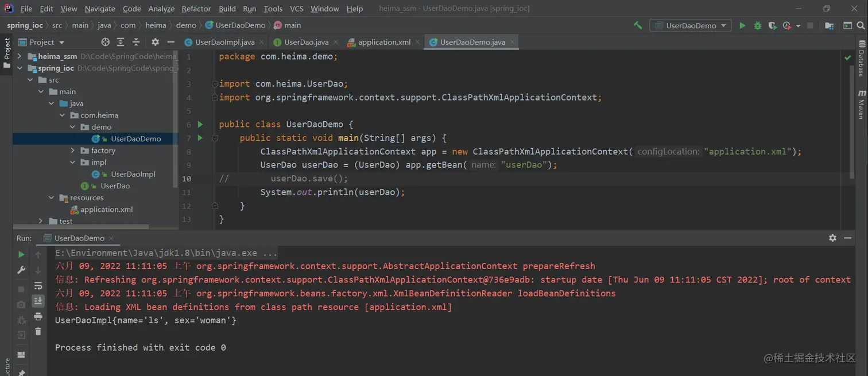Open the VCS menu
The height and width of the screenshot is (376, 868).
click(x=297, y=9)
